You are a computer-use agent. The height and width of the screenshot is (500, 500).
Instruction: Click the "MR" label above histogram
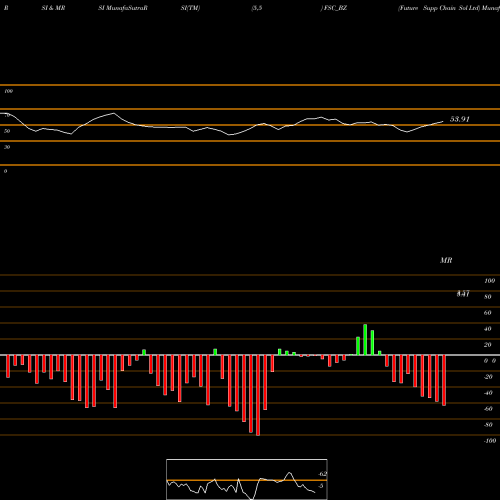tap(446, 260)
